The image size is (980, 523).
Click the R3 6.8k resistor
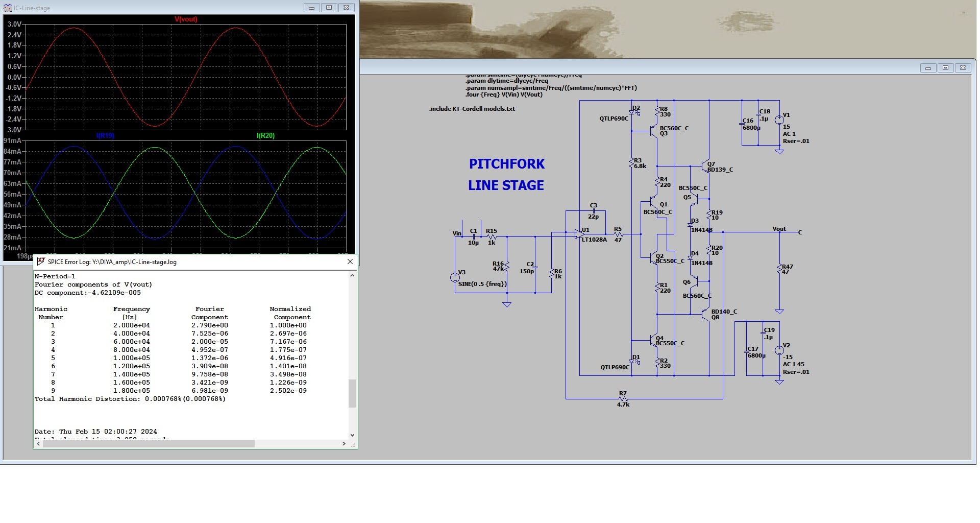point(631,163)
